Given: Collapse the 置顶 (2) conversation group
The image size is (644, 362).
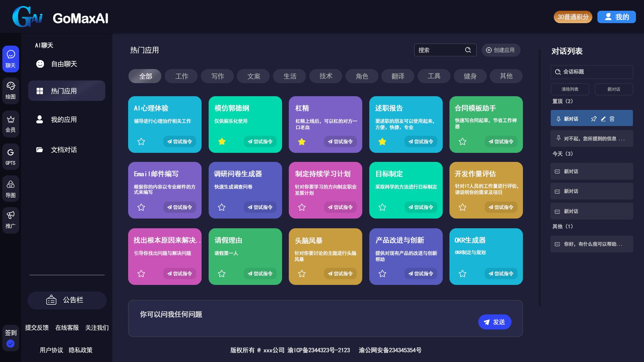Looking at the screenshot, I should 563,101.
